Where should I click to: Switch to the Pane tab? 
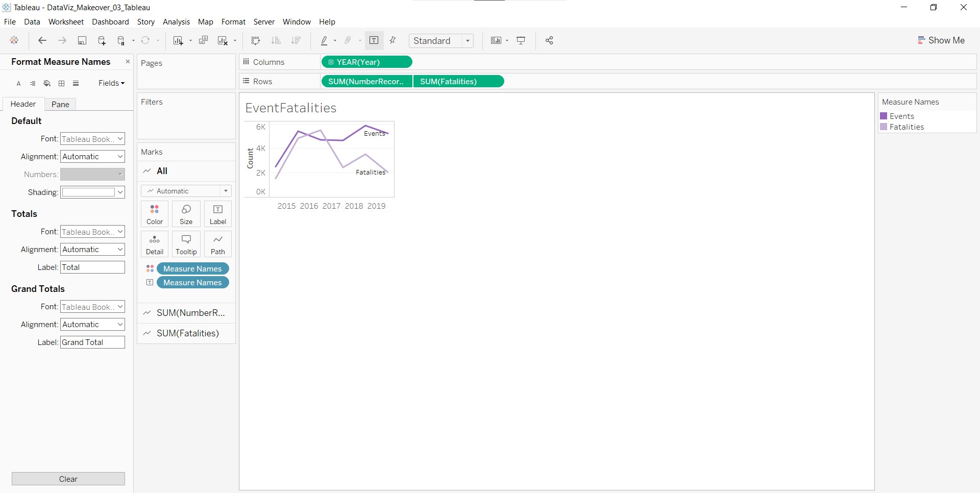60,104
